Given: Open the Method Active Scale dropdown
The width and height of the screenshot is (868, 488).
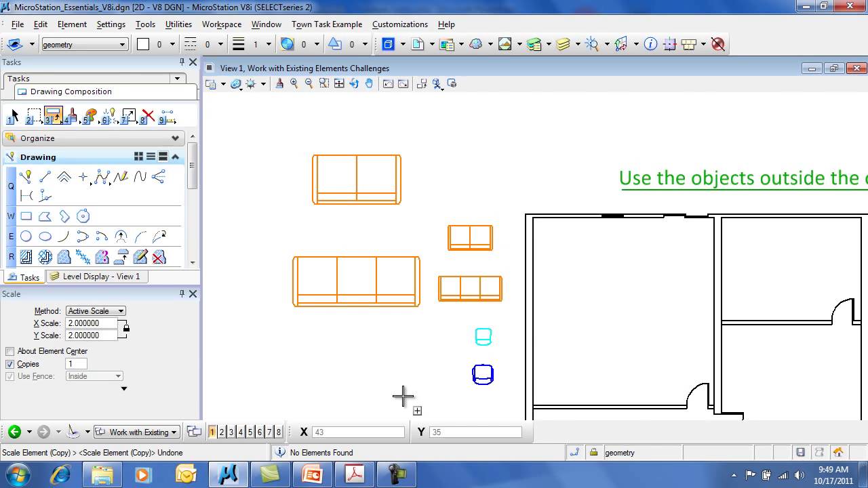Looking at the screenshot, I should (x=96, y=310).
